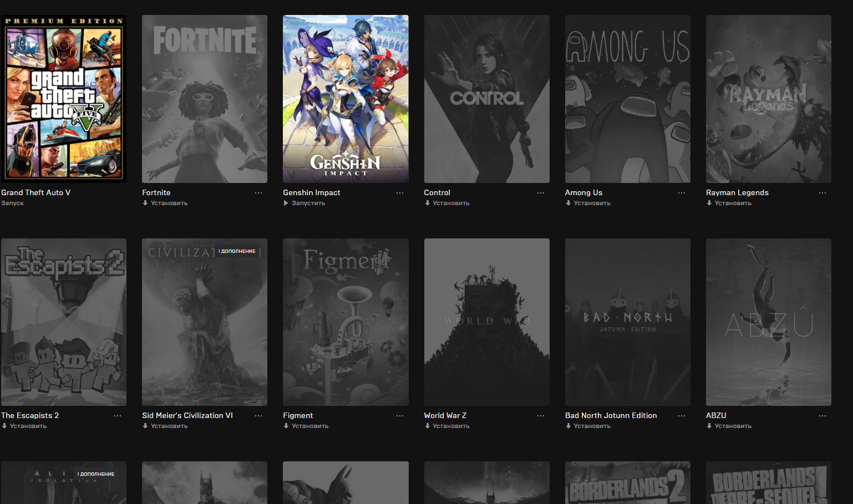The image size is (853, 504).
Task: Click the Rayman Legends title text
Action: coord(737,192)
